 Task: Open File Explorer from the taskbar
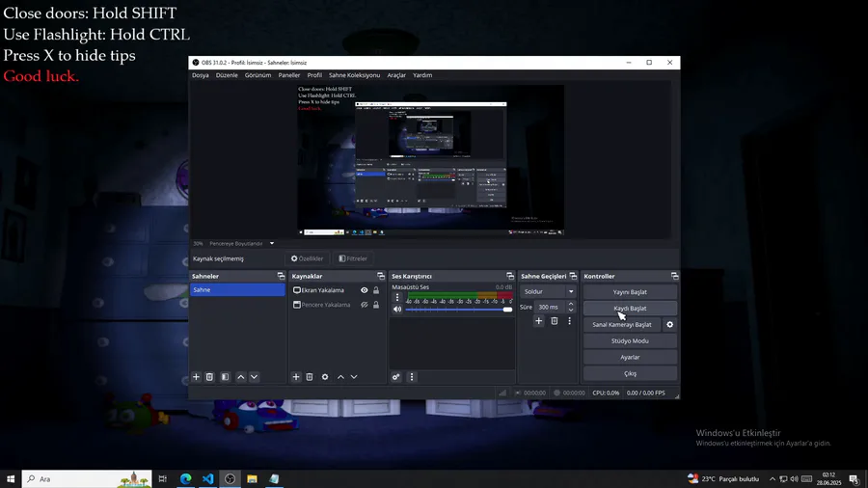[x=252, y=479]
